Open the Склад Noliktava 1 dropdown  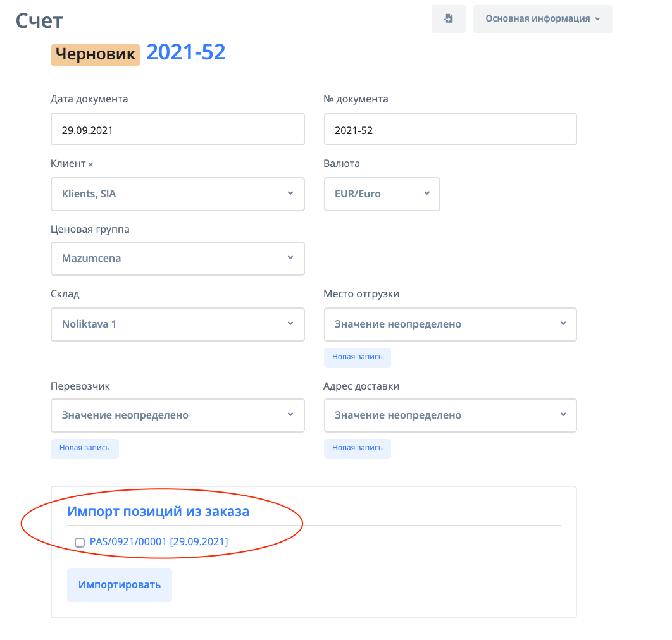tap(177, 324)
